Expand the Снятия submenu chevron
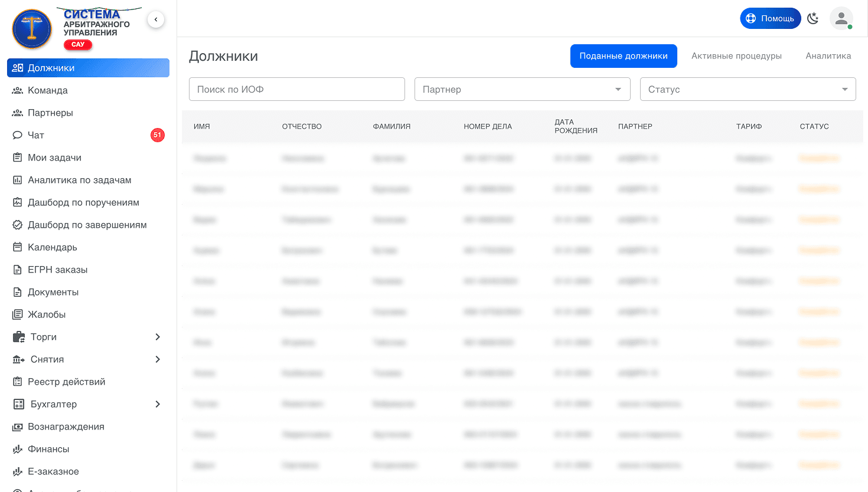Image resolution: width=868 pixels, height=492 pixels. coord(158,359)
